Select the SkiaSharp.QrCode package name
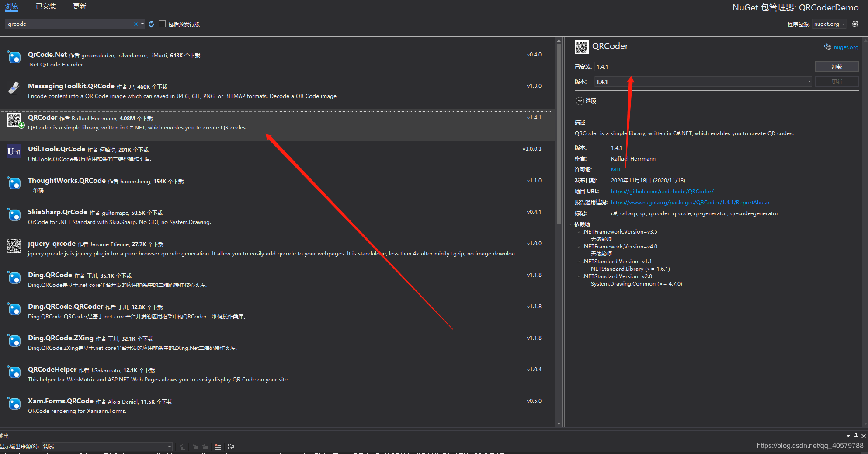The height and width of the screenshot is (454, 868). tap(58, 212)
